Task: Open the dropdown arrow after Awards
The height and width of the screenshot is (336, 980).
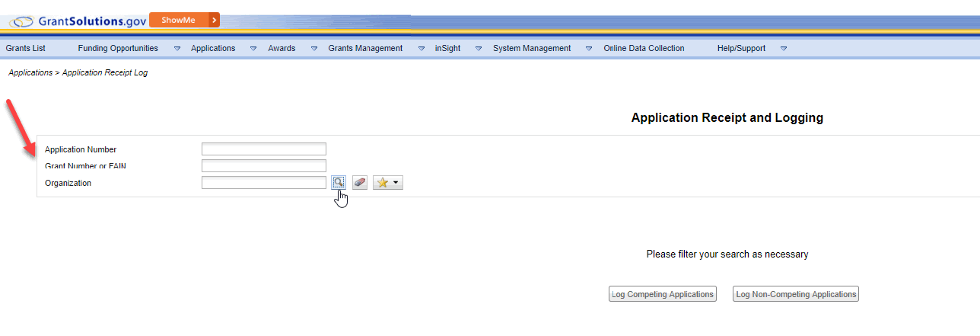Action: click(313, 49)
